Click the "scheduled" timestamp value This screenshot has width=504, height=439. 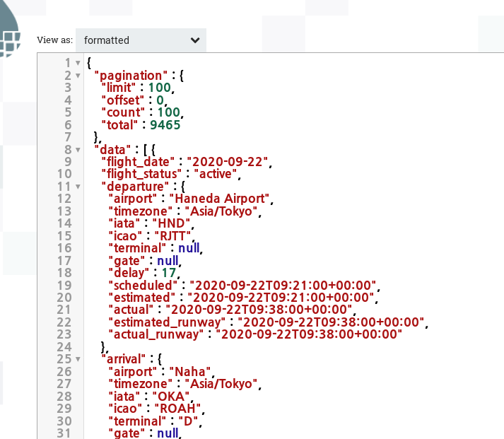(x=283, y=286)
